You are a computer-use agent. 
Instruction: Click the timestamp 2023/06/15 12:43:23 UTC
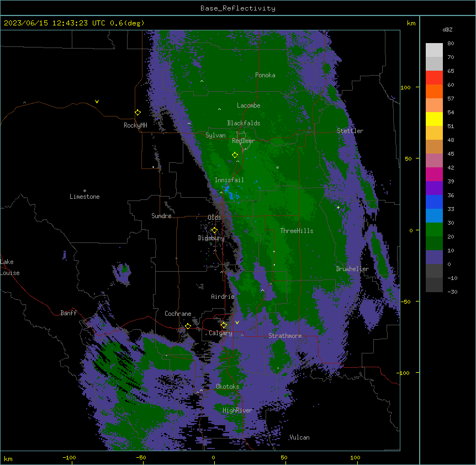(x=55, y=23)
